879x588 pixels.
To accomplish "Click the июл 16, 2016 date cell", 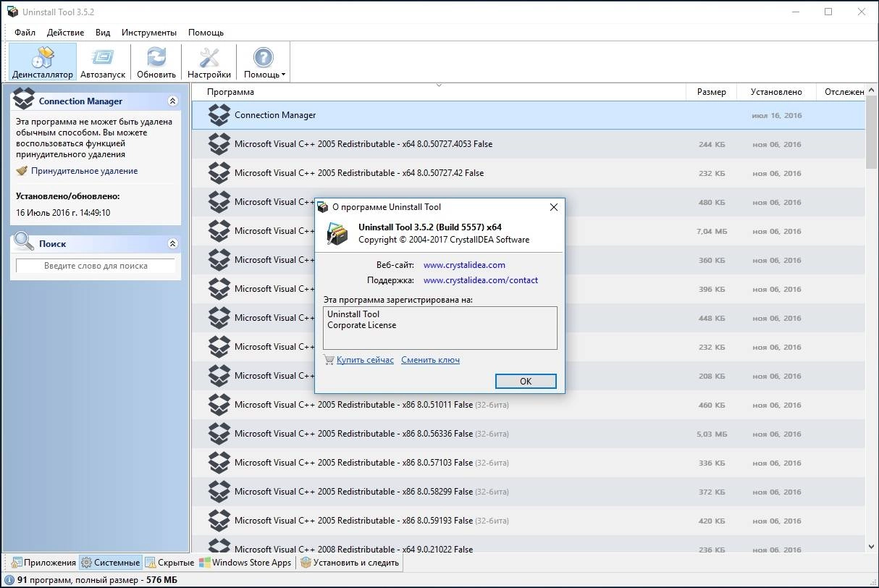I will (x=777, y=116).
